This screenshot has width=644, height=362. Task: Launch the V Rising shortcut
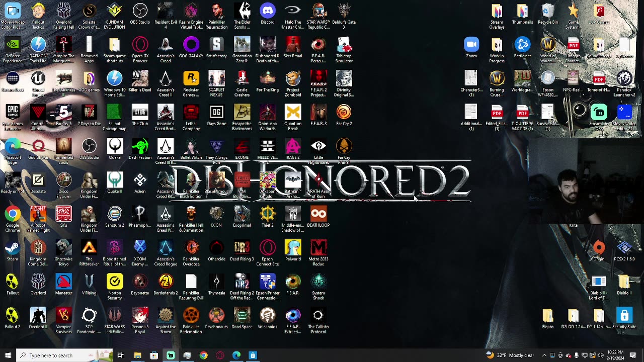(x=89, y=284)
